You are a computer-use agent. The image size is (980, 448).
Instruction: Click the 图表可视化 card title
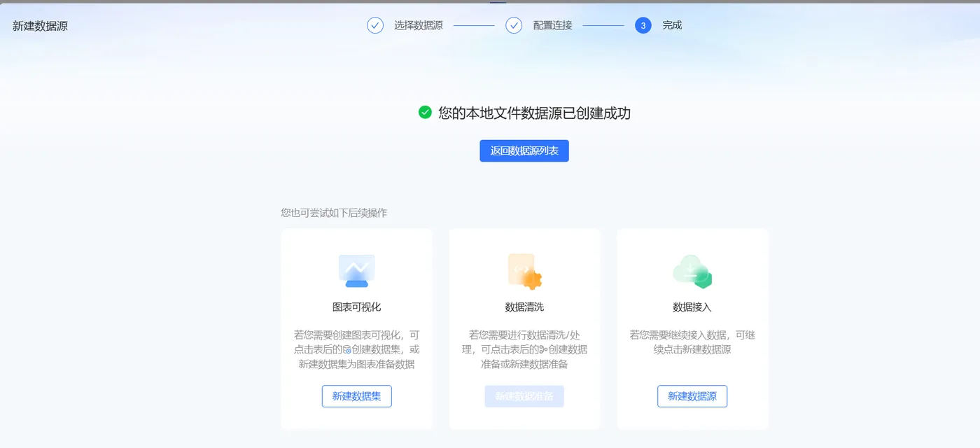356,307
